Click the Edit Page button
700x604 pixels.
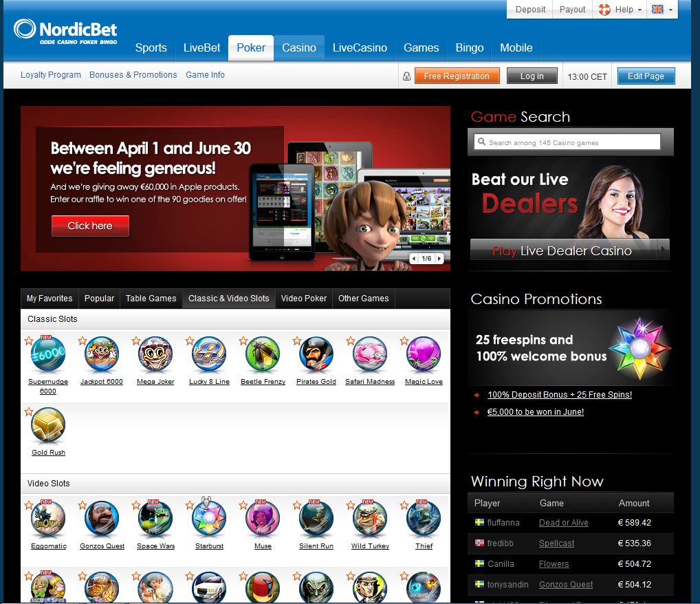click(646, 76)
